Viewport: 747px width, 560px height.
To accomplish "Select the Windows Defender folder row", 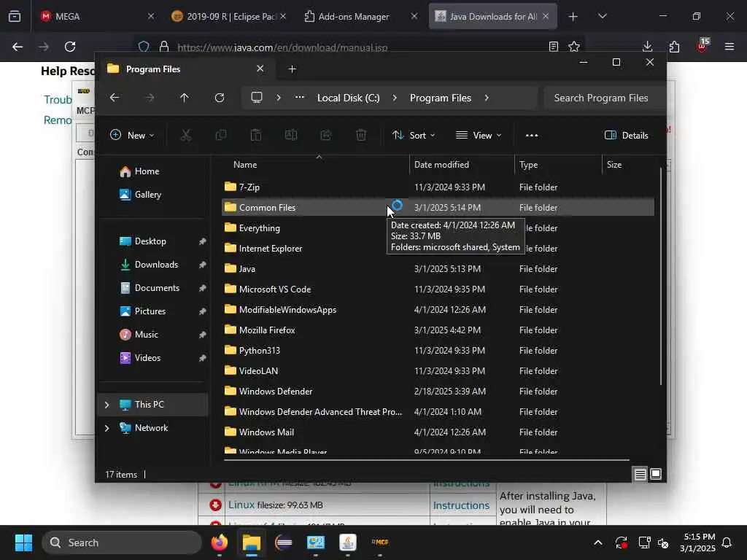I will click(x=438, y=392).
